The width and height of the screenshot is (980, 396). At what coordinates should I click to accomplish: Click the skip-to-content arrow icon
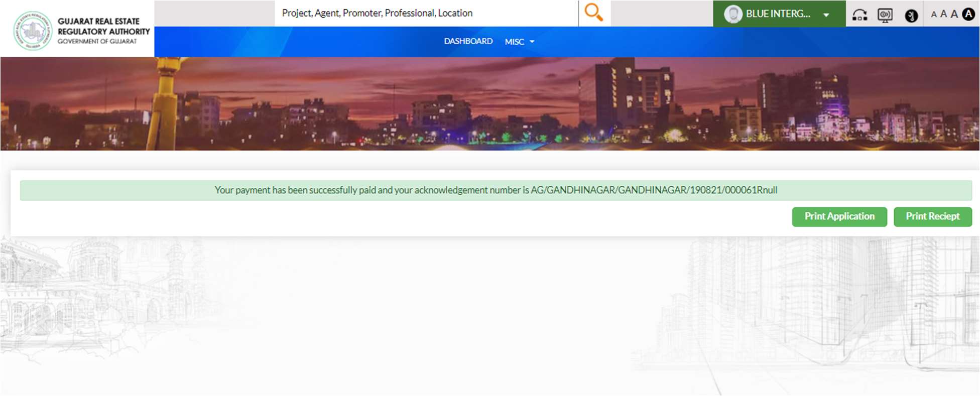(x=860, y=15)
